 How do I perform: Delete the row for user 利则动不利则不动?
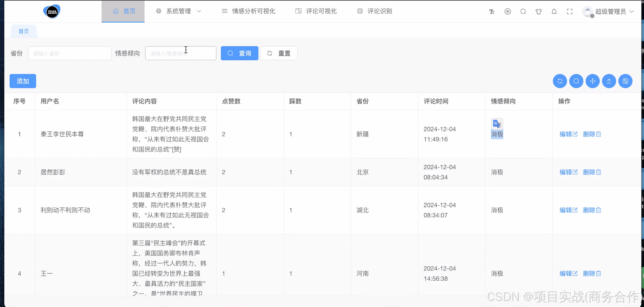pyautogui.click(x=592, y=210)
